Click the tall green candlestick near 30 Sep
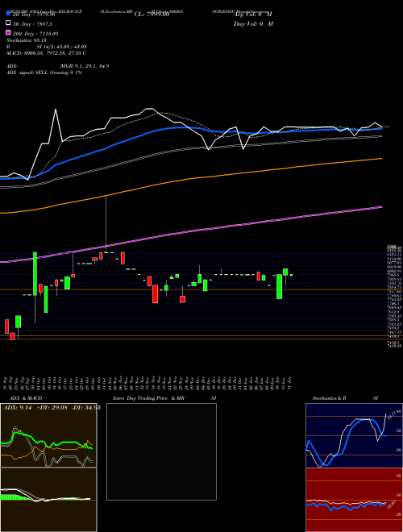 35,274
